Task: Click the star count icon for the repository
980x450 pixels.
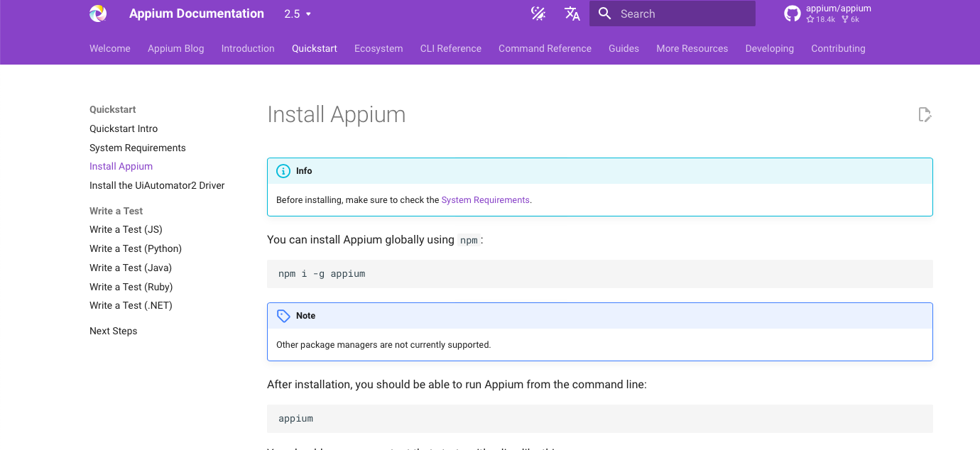Action: 812,19
